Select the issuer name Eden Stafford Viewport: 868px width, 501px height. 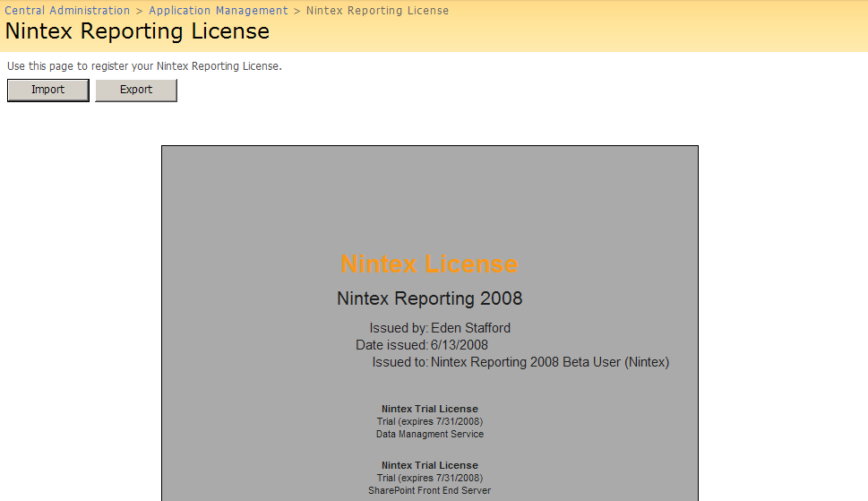pos(470,328)
